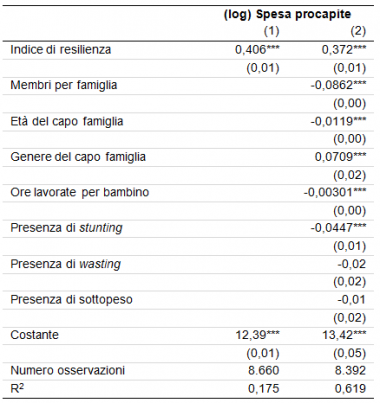The height and width of the screenshot is (403, 380).
Task: Select the 'Ore lavorate per bambino' label
Action: (x=80, y=192)
